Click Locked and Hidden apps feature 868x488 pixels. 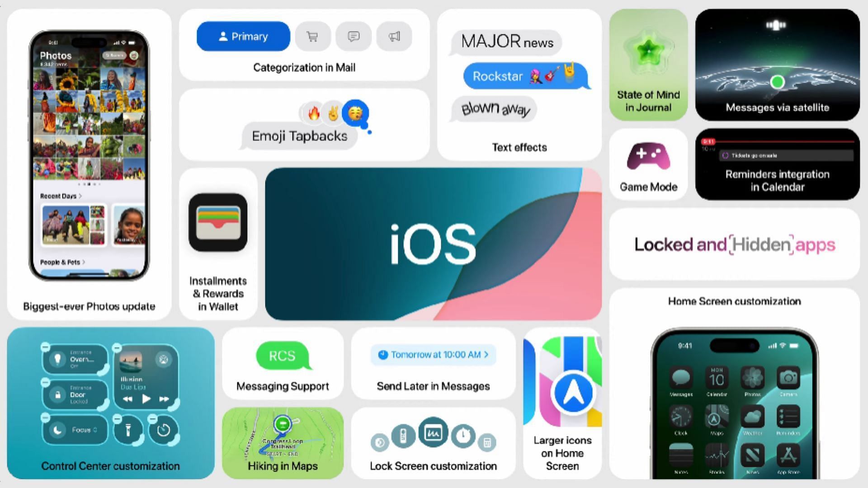coord(736,244)
